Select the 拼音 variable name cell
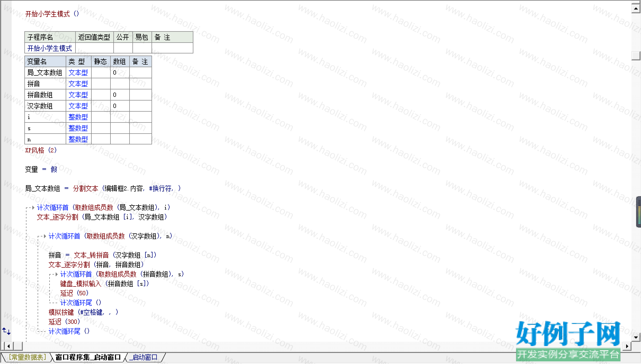This screenshot has width=641, height=364. [x=45, y=84]
